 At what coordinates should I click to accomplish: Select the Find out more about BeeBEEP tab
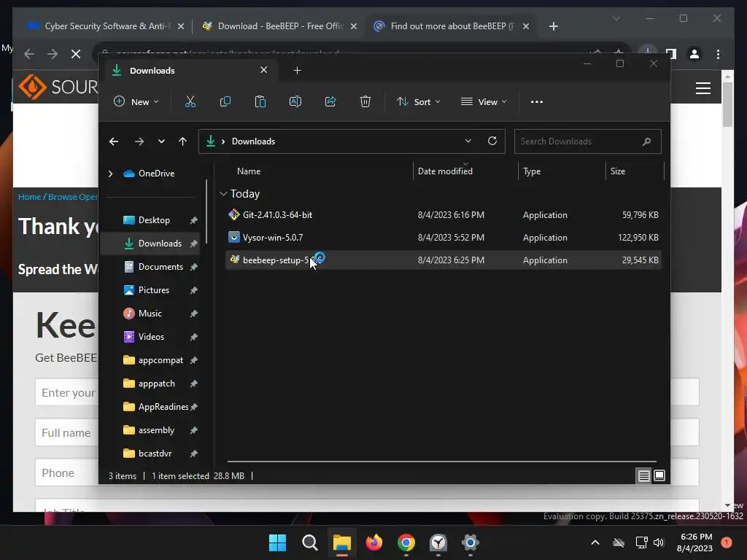tap(451, 26)
